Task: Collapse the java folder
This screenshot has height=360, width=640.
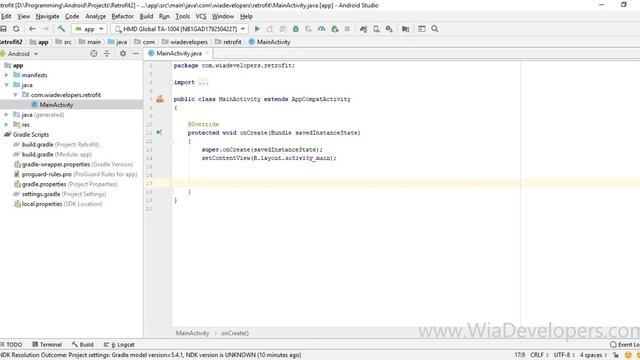Action: [7, 85]
